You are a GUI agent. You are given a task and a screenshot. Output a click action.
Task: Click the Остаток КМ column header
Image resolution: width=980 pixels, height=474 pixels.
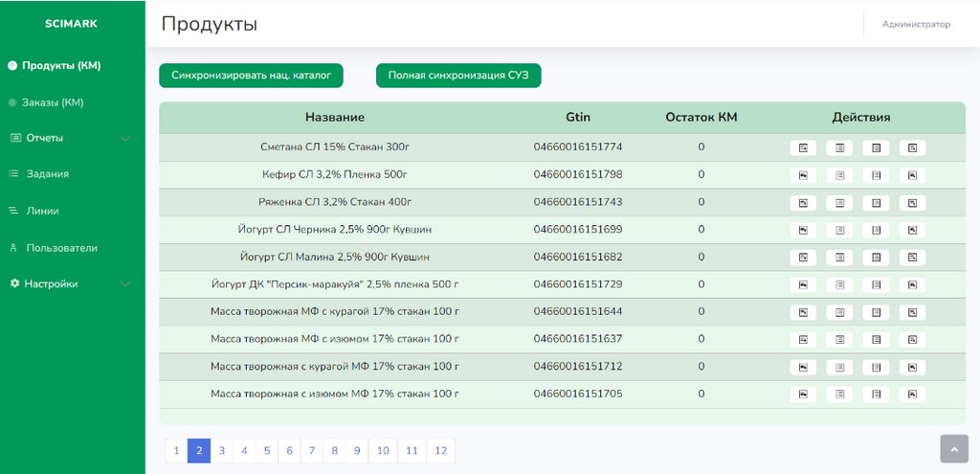pos(702,118)
